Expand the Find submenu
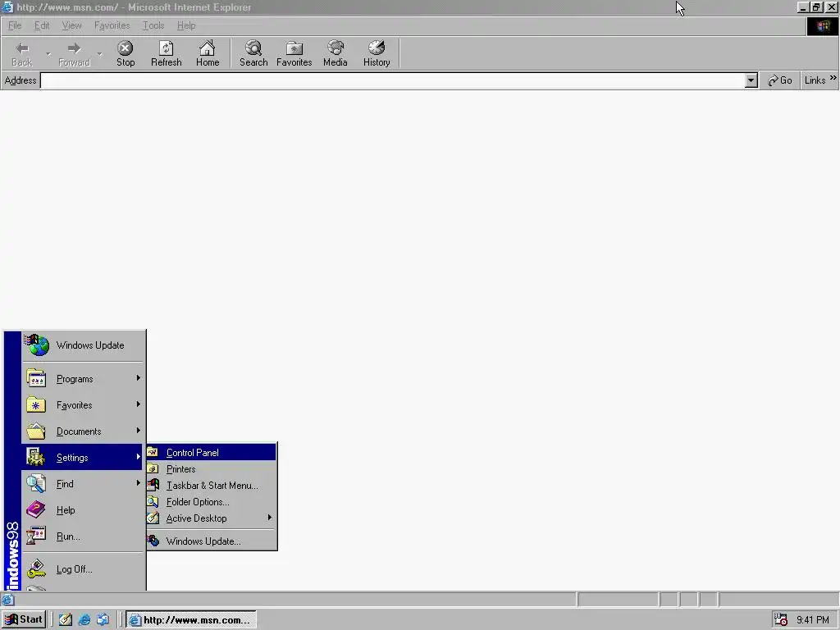Viewport: 840px width, 630px height. [83, 484]
